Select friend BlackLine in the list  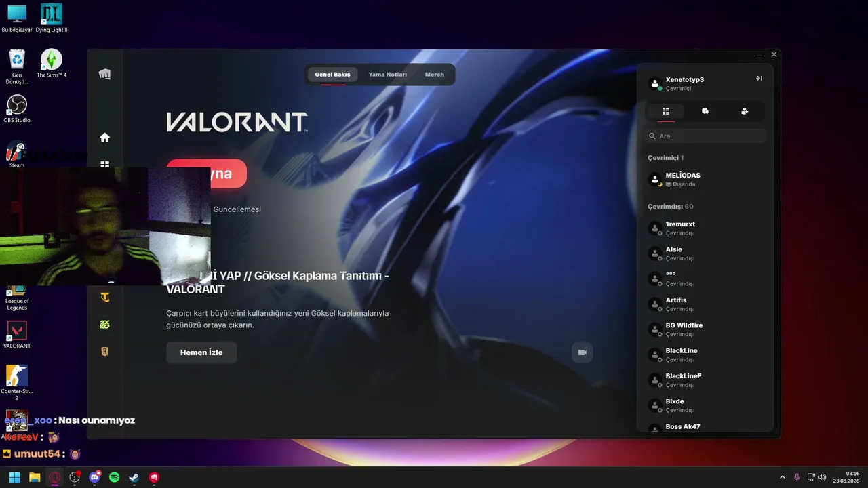click(x=705, y=354)
